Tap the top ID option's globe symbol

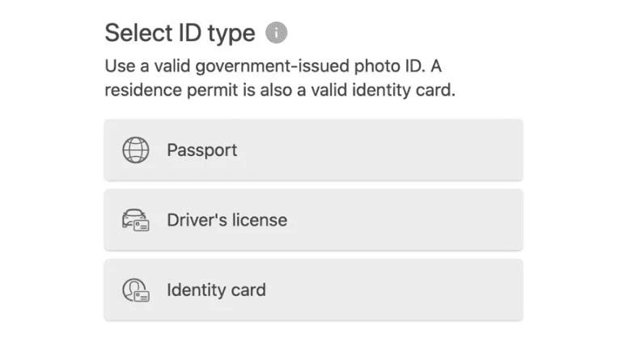point(135,150)
